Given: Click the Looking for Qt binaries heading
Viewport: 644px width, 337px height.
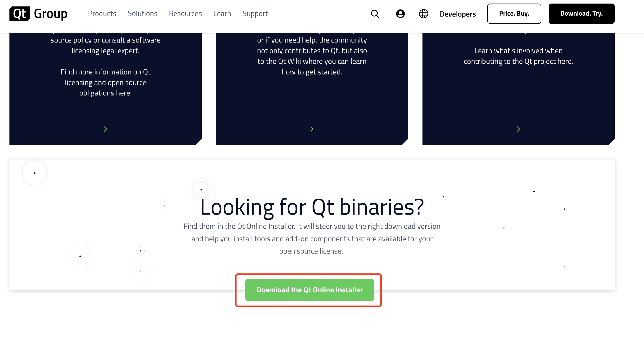Looking at the screenshot, I should (x=312, y=207).
